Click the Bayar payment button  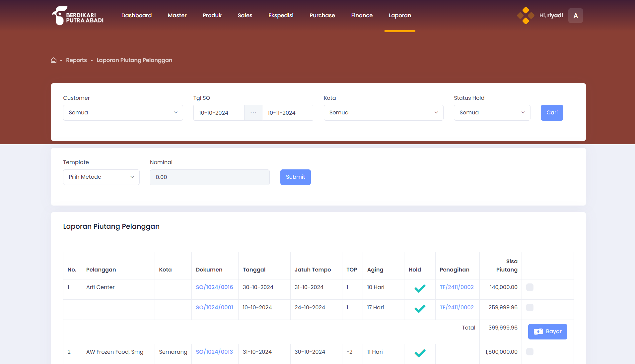[x=547, y=332]
